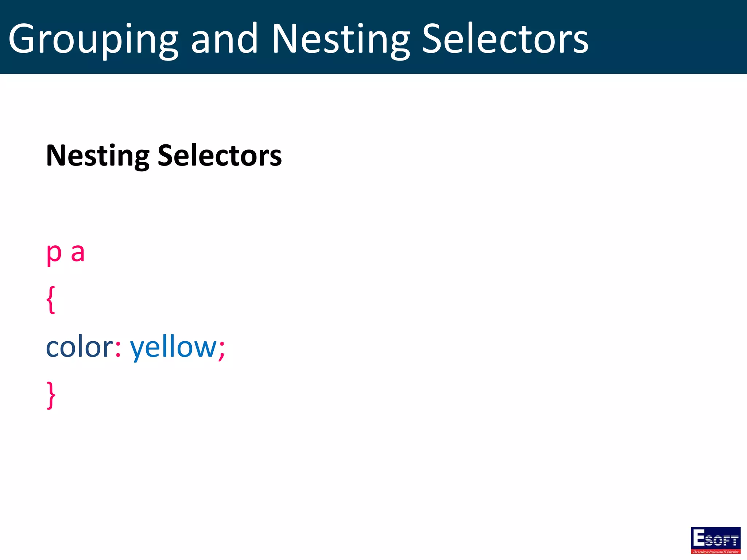747x560 pixels.
Task: Click 'Selectors' in the slide title bar
Action: pyautogui.click(x=505, y=38)
